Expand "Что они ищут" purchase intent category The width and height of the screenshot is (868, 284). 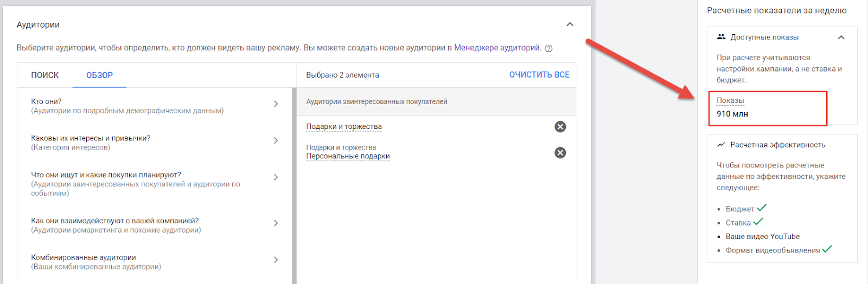276,177
